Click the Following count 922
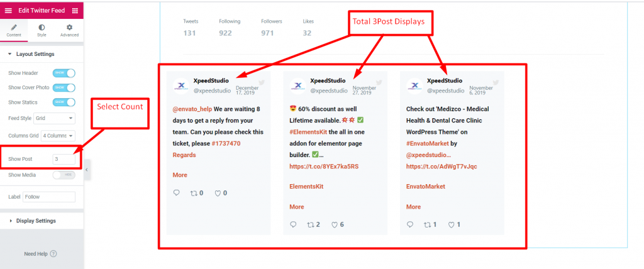Image resolution: width=644 pixels, height=269 pixels. tap(226, 33)
